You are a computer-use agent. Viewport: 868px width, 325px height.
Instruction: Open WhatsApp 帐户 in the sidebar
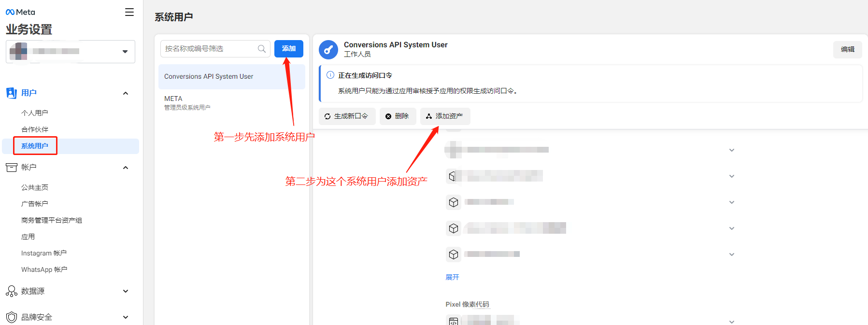coord(44,269)
